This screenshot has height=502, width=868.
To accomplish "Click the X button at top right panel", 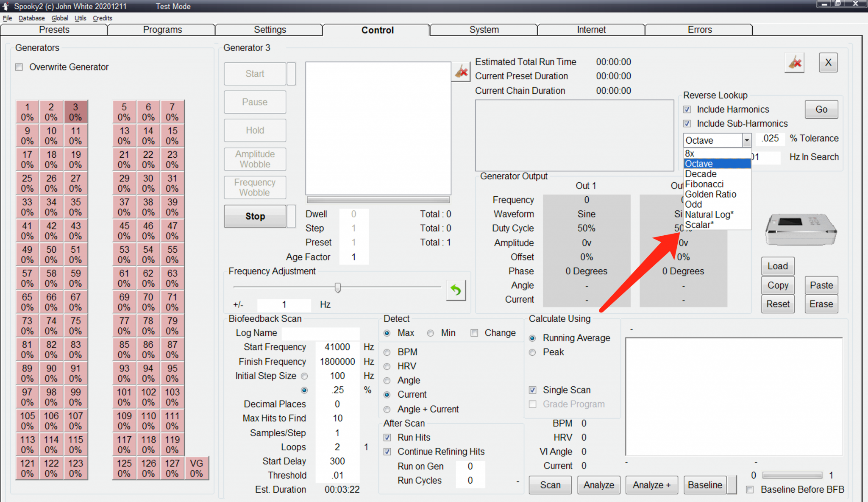I will [828, 63].
